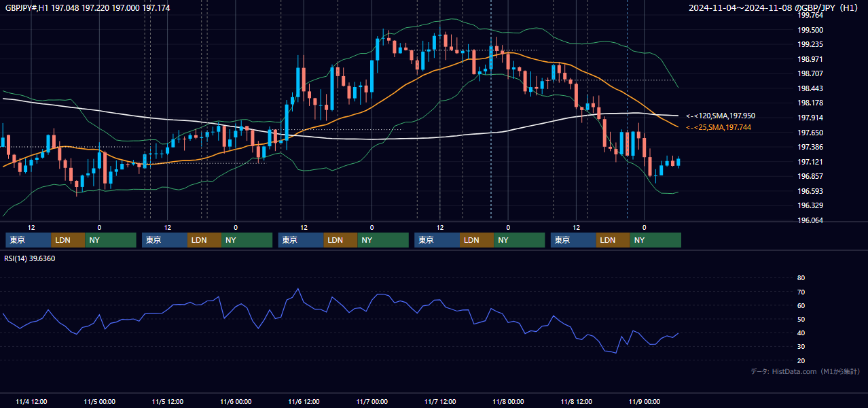
Task: Click the 11/6 12:00 time axis label
Action: (x=304, y=401)
